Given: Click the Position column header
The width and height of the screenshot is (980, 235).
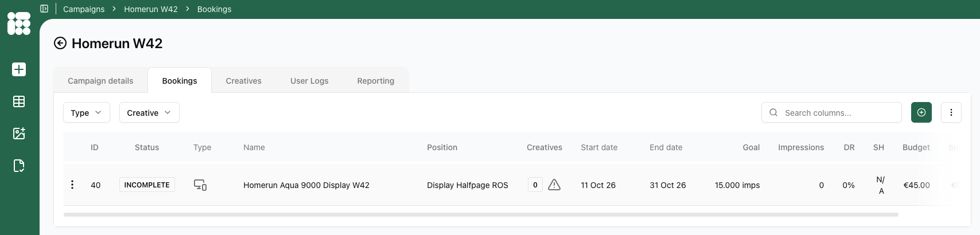Looking at the screenshot, I should point(442,147).
